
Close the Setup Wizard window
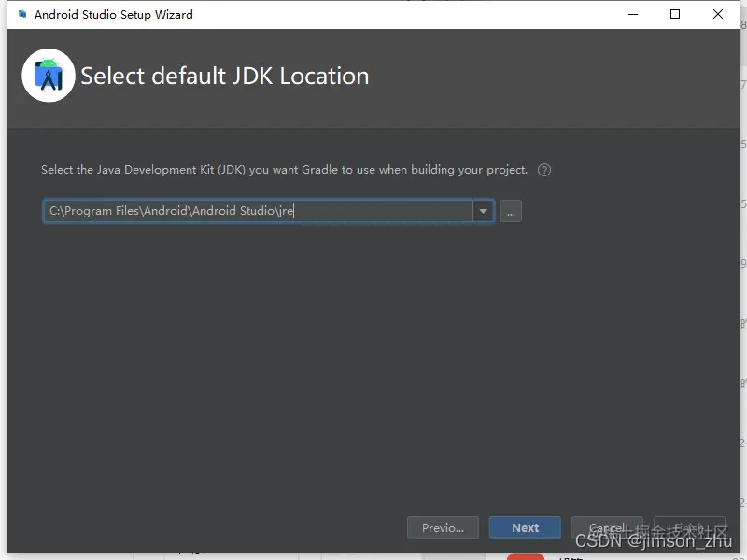click(x=718, y=14)
